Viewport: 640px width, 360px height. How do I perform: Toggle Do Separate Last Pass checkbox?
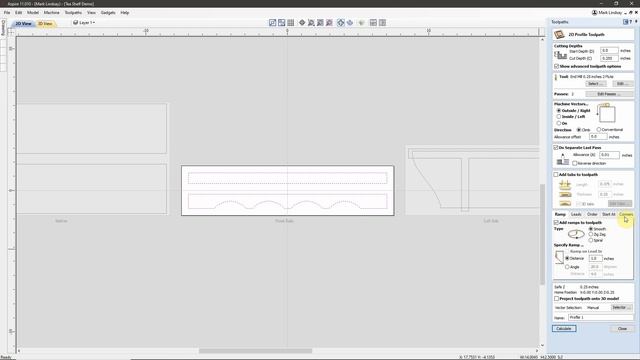[556, 148]
